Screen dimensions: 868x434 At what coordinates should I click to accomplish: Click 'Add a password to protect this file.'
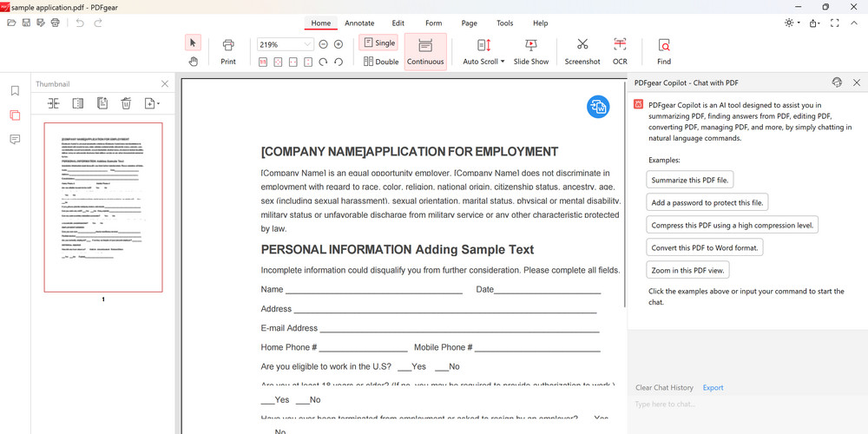click(x=707, y=202)
